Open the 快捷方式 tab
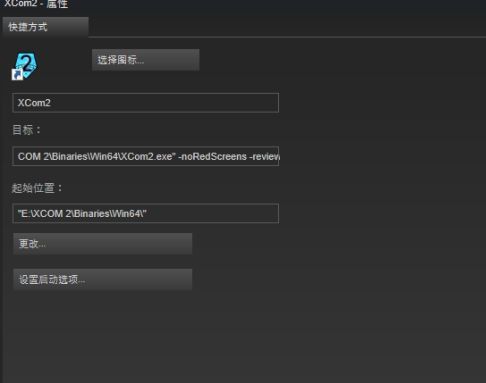This screenshot has height=383, width=486. [x=45, y=27]
